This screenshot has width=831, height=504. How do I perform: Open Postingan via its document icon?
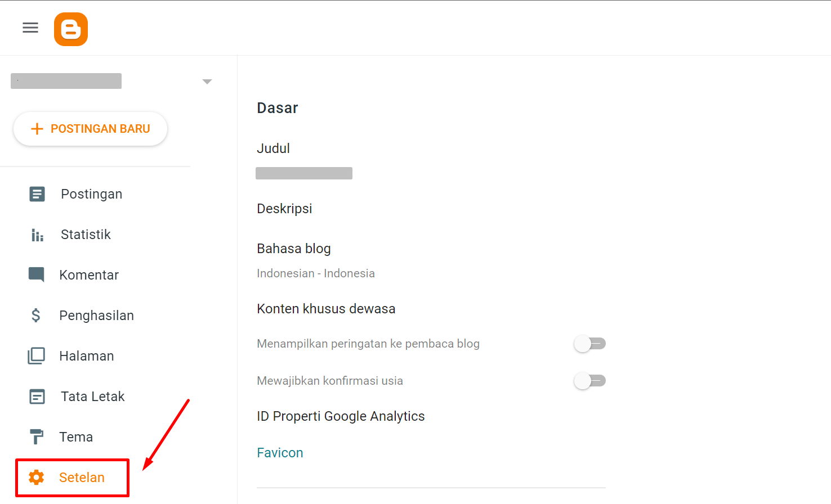pos(37,194)
